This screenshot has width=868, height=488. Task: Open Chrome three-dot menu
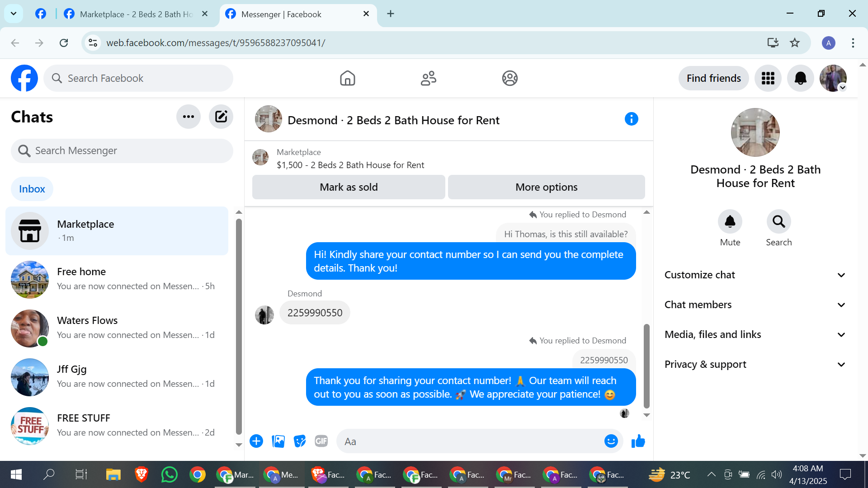point(853,43)
